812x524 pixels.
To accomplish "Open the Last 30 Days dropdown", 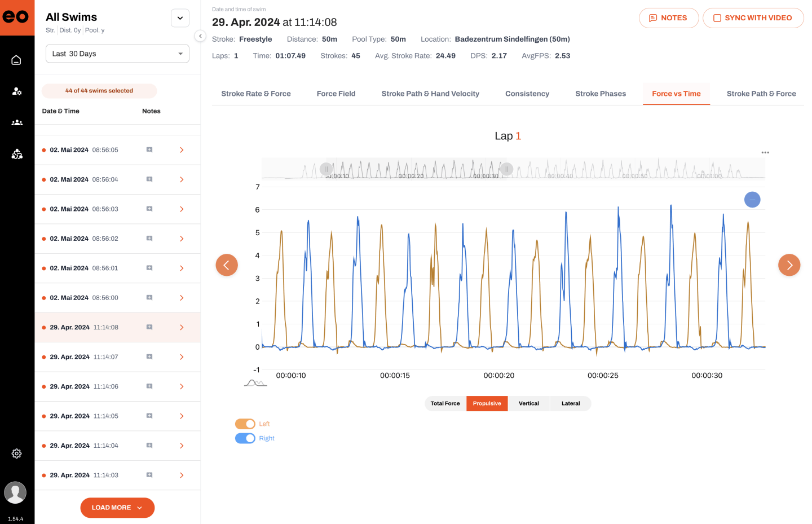I will coord(117,54).
